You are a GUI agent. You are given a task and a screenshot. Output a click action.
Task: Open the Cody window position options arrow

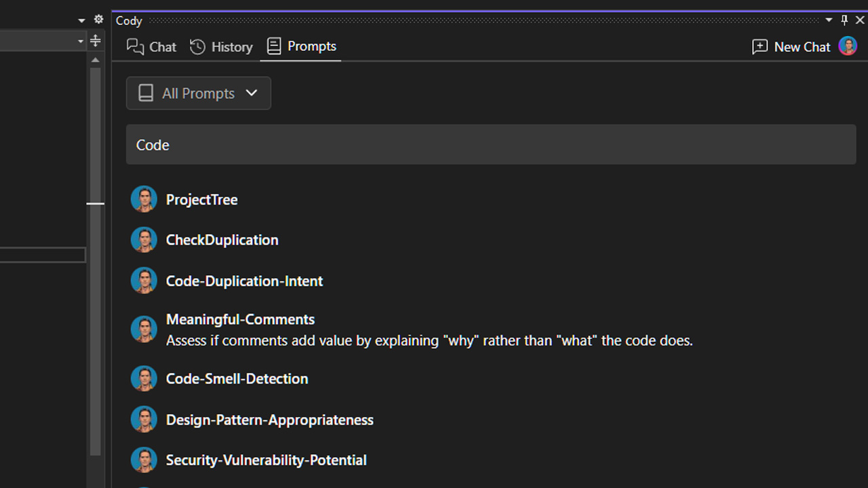[x=829, y=20]
